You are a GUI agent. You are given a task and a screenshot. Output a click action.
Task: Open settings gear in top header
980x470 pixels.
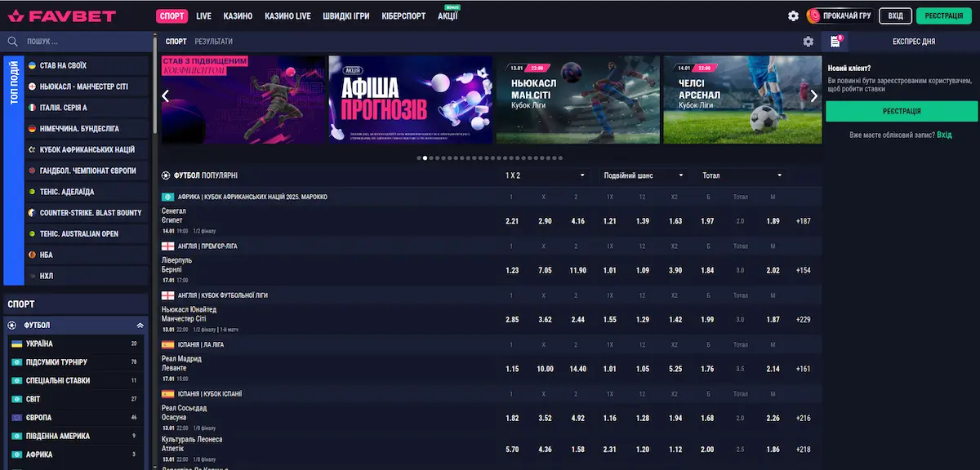click(793, 16)
